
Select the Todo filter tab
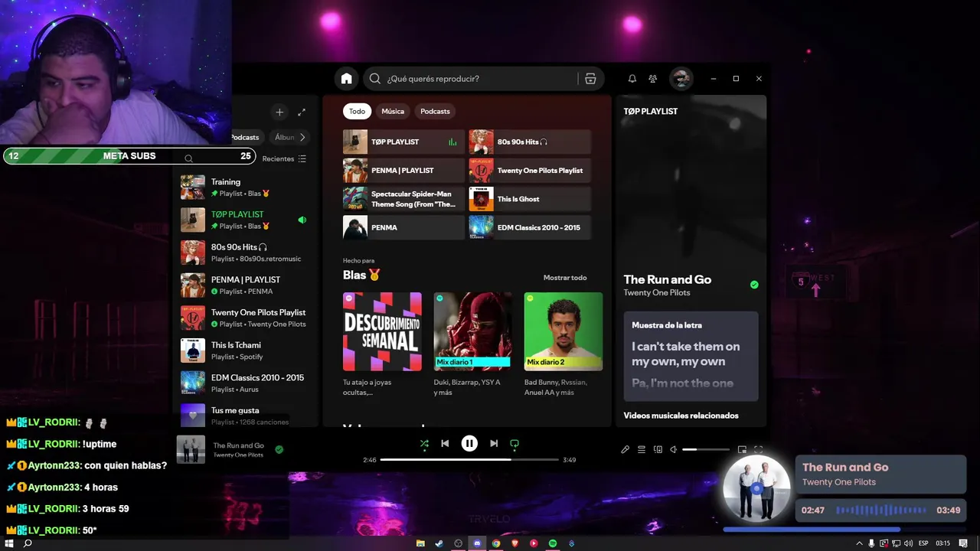tap(358, 111)
